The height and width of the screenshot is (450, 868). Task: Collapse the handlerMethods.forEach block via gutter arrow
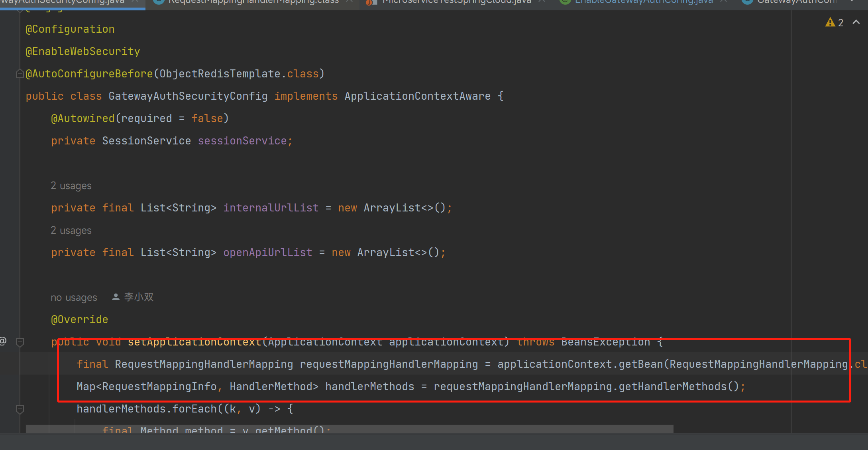[20, 409]
